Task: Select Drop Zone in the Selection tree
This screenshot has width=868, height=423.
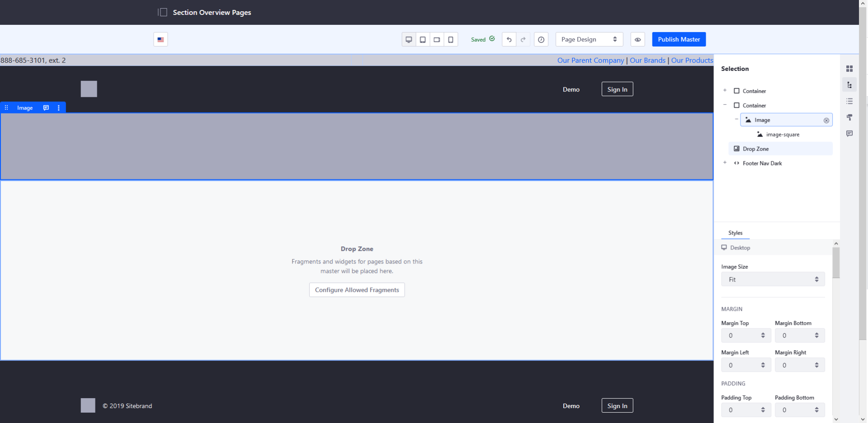Action: [755, 149]
